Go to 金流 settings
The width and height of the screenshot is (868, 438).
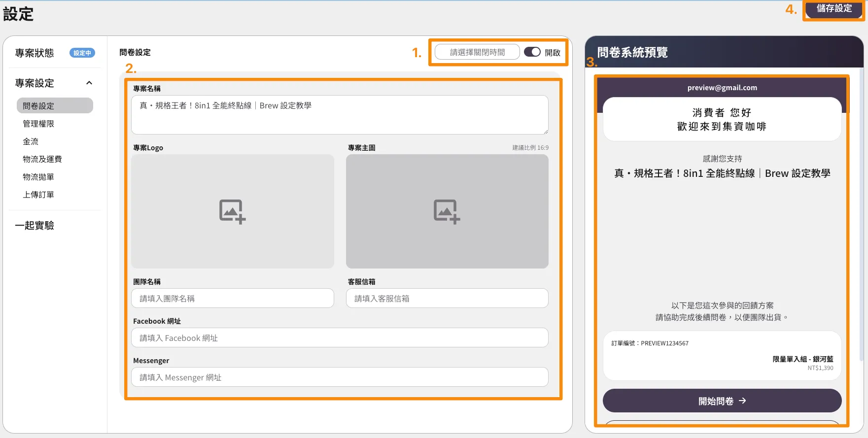[31, 141]
